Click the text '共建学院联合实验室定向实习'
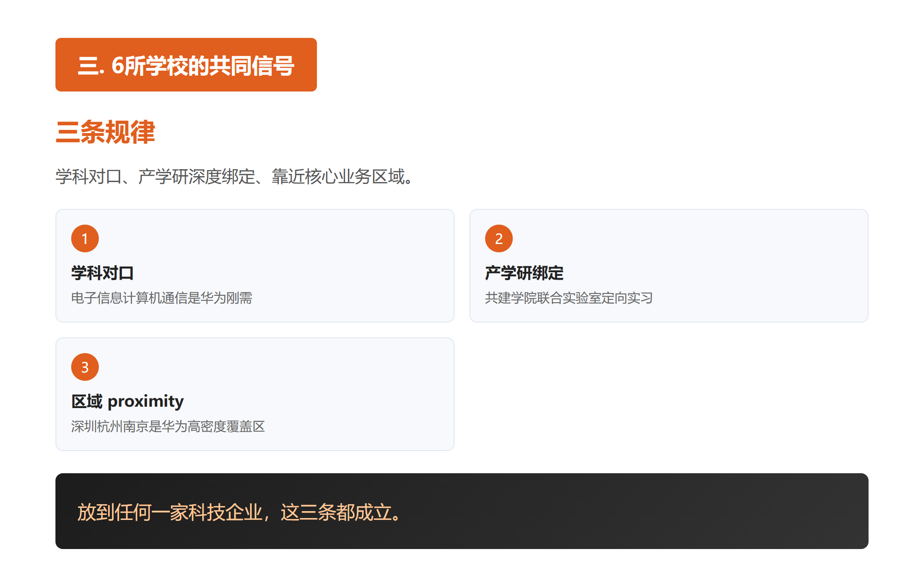924x586 pixels. point(569,298)
